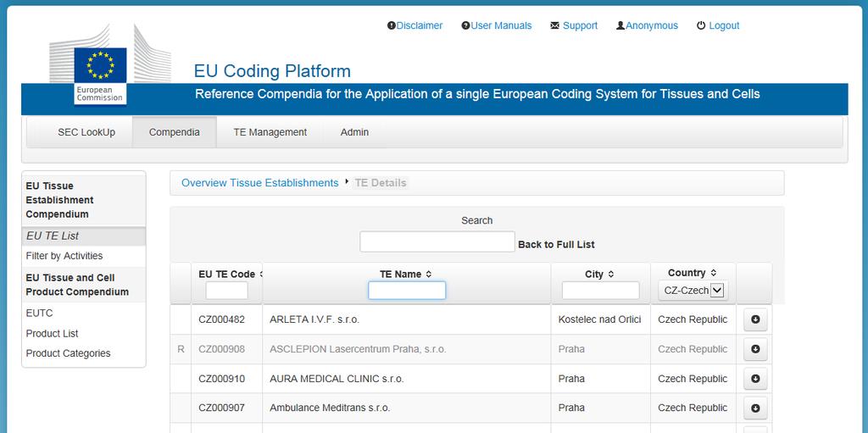The width and height of the screenshot is (868, 433).
Task: Sort by EU TE Code column arrows
Action: point(260,274)
